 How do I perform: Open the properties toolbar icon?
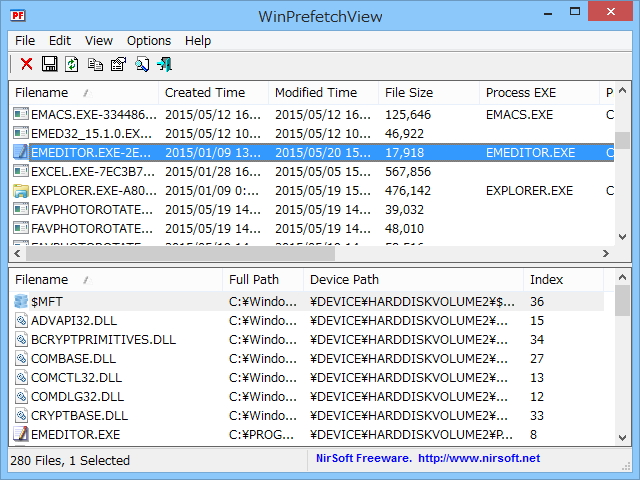118,64
